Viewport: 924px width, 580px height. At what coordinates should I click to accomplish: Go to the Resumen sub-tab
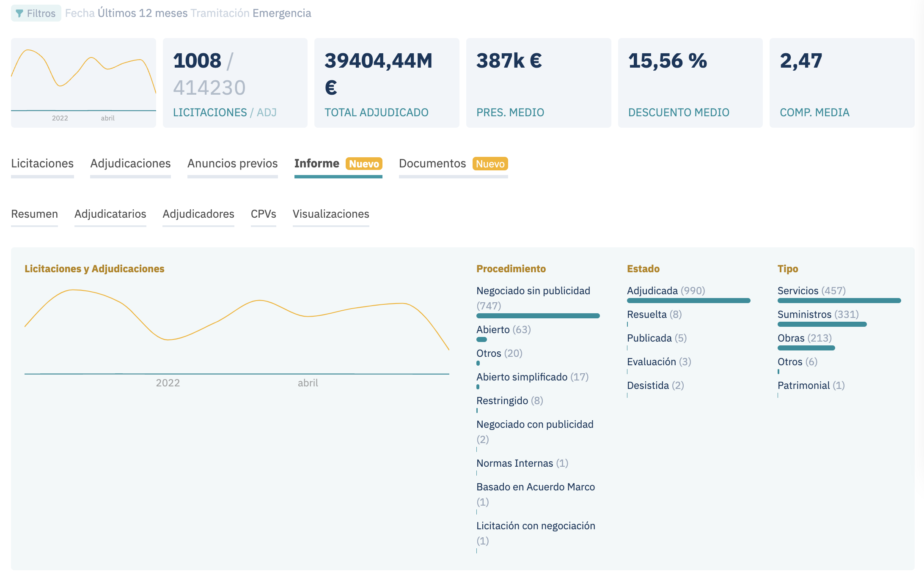coord(34,214)
